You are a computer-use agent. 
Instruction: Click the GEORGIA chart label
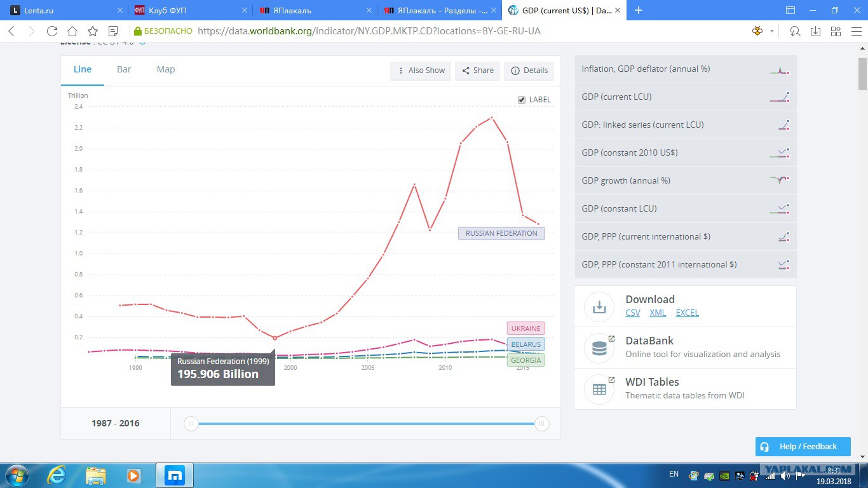(526, 360)
